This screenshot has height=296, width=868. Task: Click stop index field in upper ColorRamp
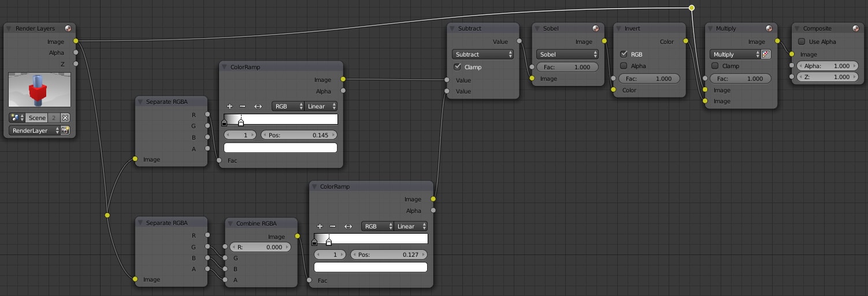pos(241,135)
